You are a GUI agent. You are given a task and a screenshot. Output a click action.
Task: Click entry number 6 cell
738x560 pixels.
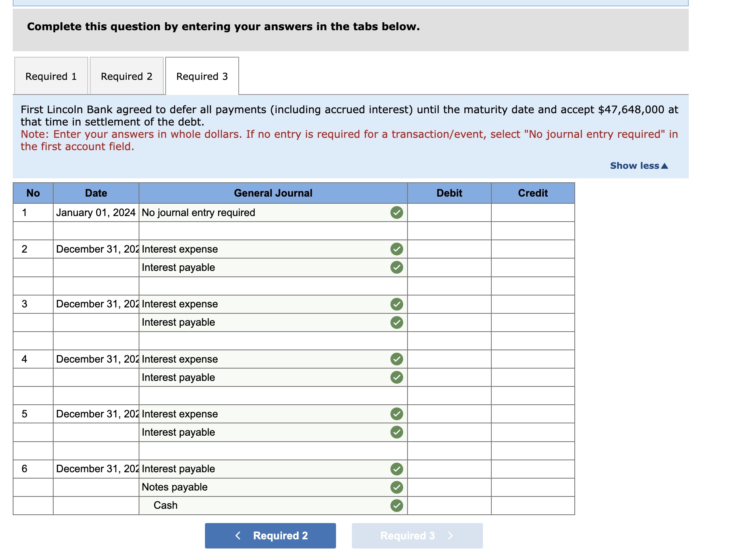coord(33,469)
